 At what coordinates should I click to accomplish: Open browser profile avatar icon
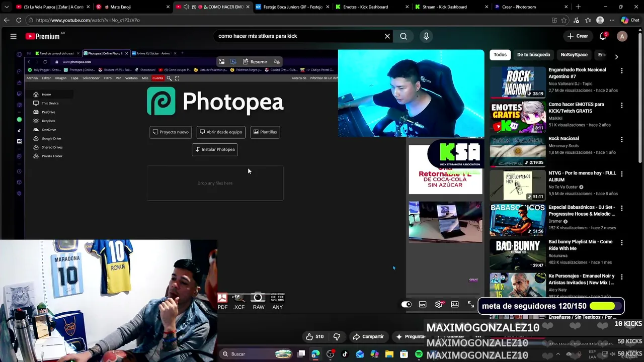[600, 20]
